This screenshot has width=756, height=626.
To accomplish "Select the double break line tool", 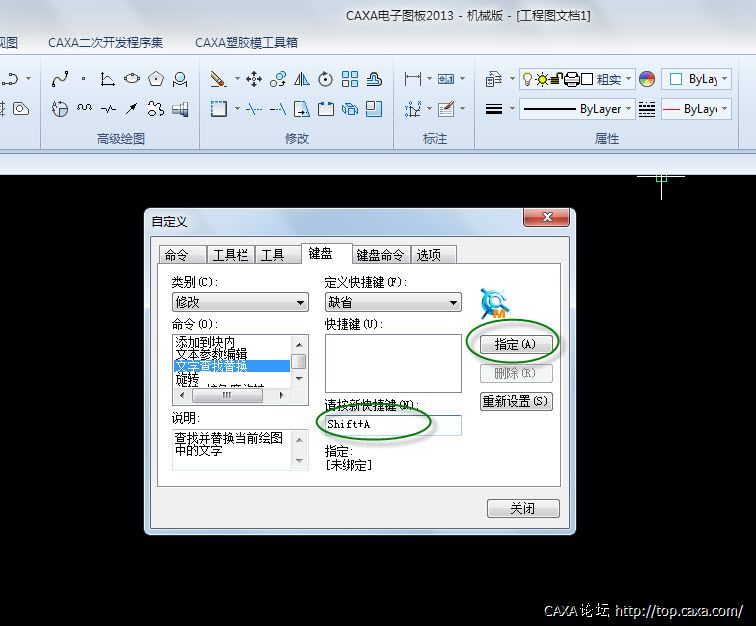I will click(108, 109).
